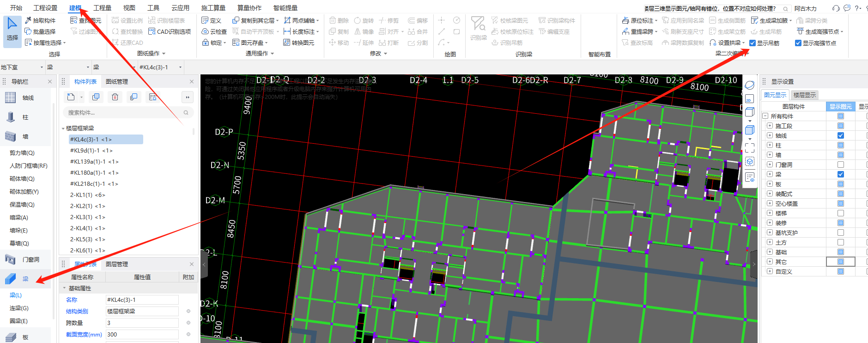
Task: Open the display settings list-eye icon
Action: coord(750,177)
